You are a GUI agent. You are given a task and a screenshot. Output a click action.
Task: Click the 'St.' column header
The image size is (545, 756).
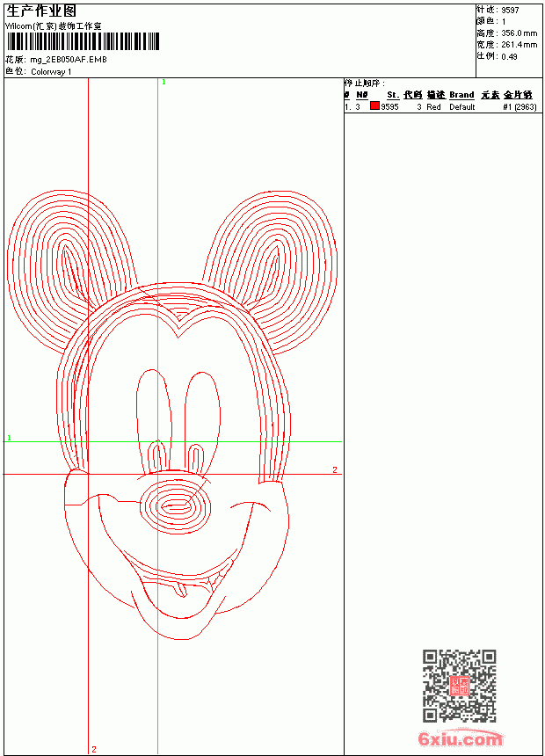click(x=393, y=95)
